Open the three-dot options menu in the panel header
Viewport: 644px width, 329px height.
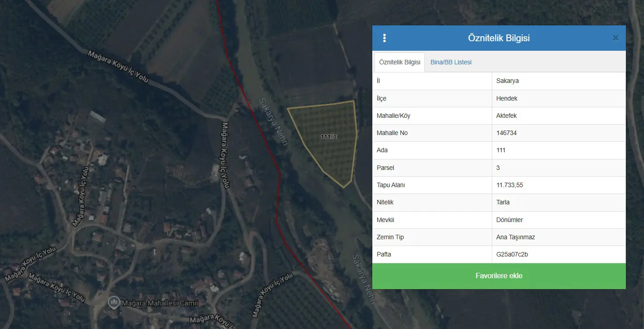[384, 38]
